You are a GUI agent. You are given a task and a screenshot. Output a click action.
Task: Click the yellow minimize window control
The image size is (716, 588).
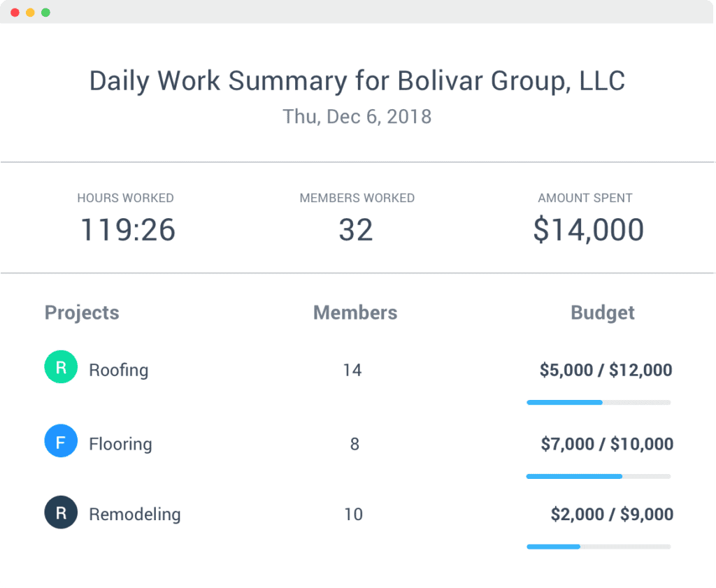pos(29,12)
